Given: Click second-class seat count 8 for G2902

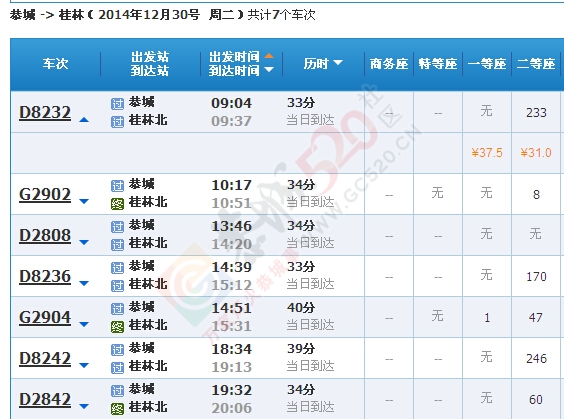Looking at the screenshot, I should pos(536,195).
